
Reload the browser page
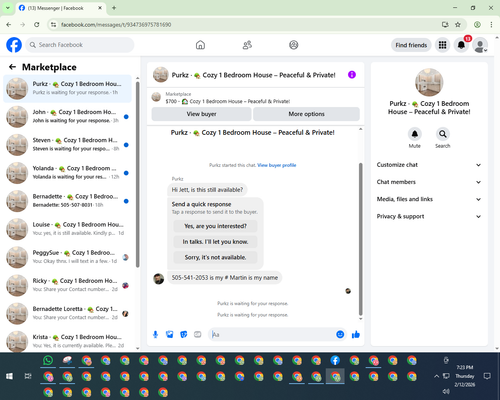37,25
